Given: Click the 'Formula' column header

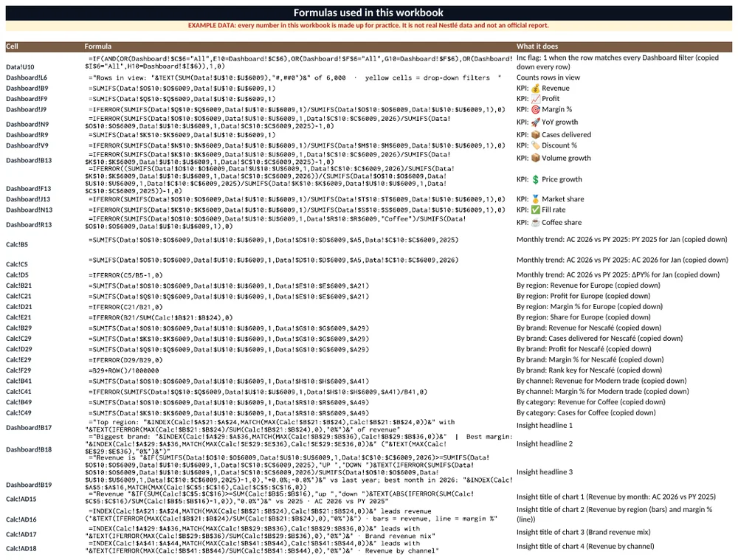Looking at the screenshot, I should 98,46.
